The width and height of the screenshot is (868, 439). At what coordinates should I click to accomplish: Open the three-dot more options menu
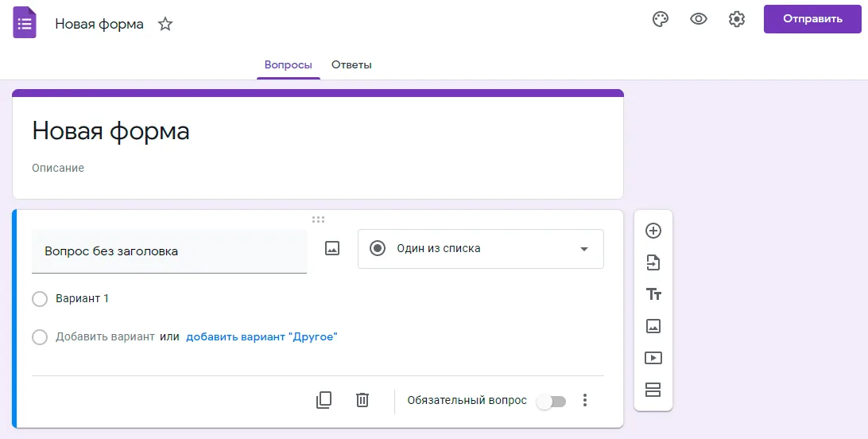(584, 400)
